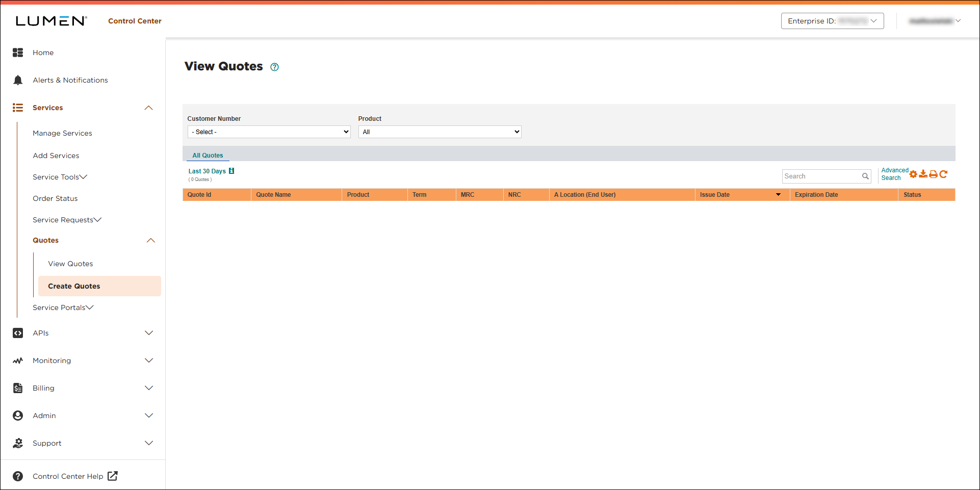Click the settings gear icon above table

(x=913, y=174)
